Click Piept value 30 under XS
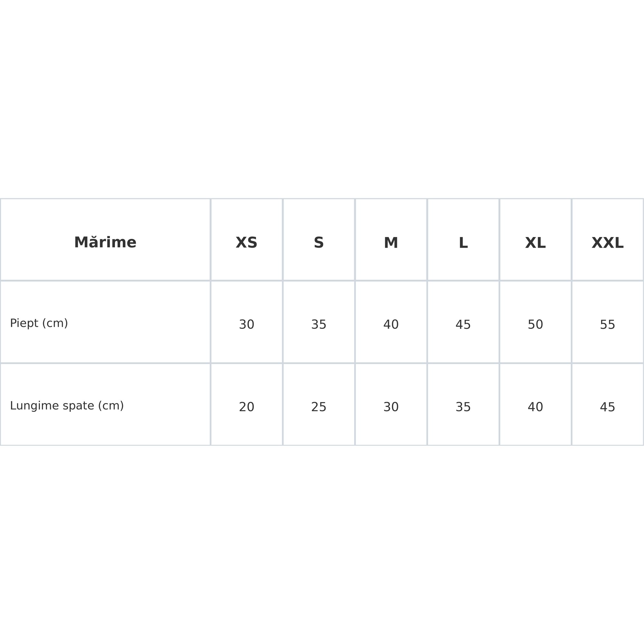Viewport: 644px width, 644px height. pos(246,324)
